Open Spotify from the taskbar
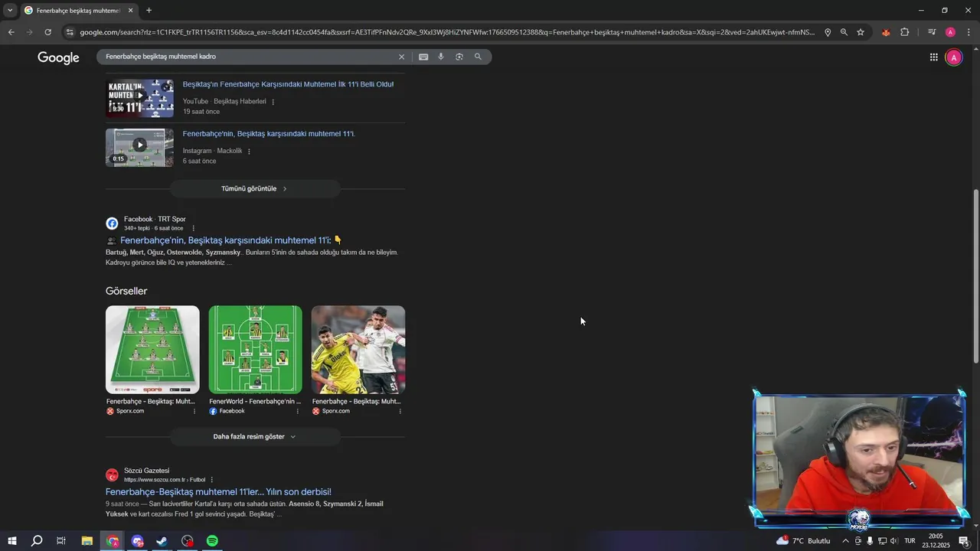 (x=212, y=541)
